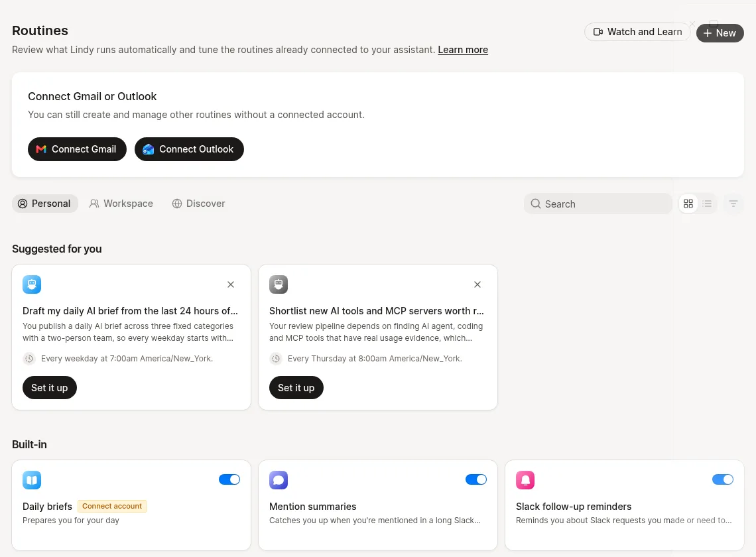The image size is (756, 557).
Task: Create a new routine with New button
Action: click(x=720, y=32)
